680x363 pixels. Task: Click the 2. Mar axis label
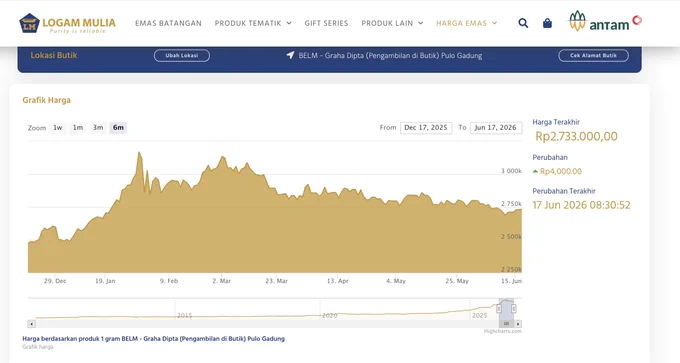[x=222, y=281]
